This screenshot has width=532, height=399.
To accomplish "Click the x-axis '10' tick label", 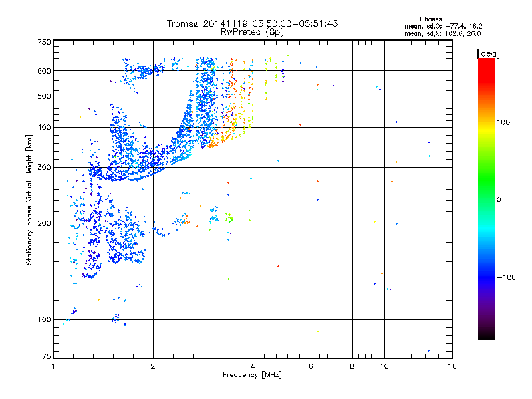I will [x=384, y=366].
